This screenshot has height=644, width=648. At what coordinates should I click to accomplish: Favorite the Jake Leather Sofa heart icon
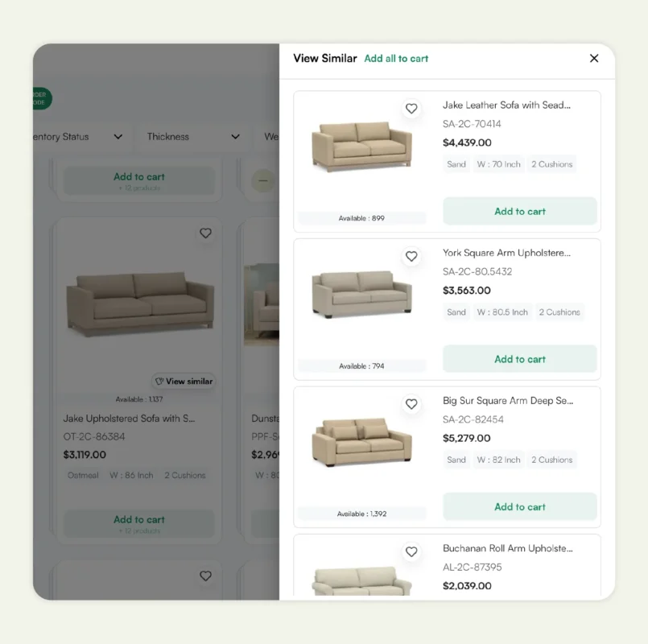click(x=411, y=109)
